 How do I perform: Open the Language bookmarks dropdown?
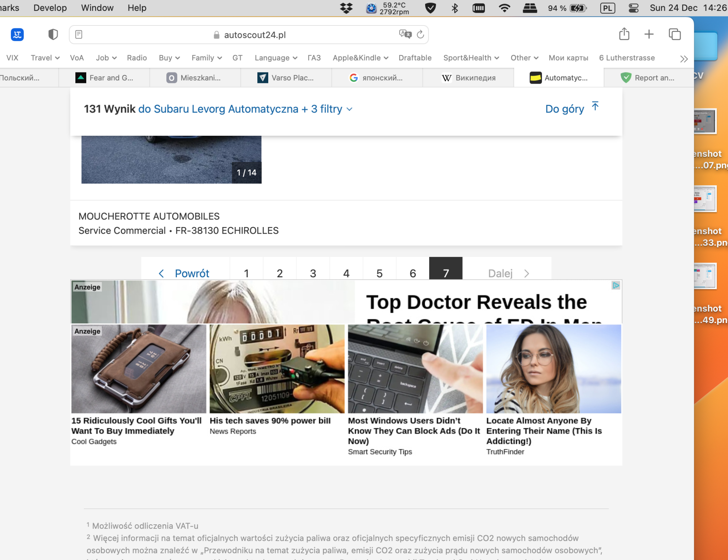coord(276,58)
